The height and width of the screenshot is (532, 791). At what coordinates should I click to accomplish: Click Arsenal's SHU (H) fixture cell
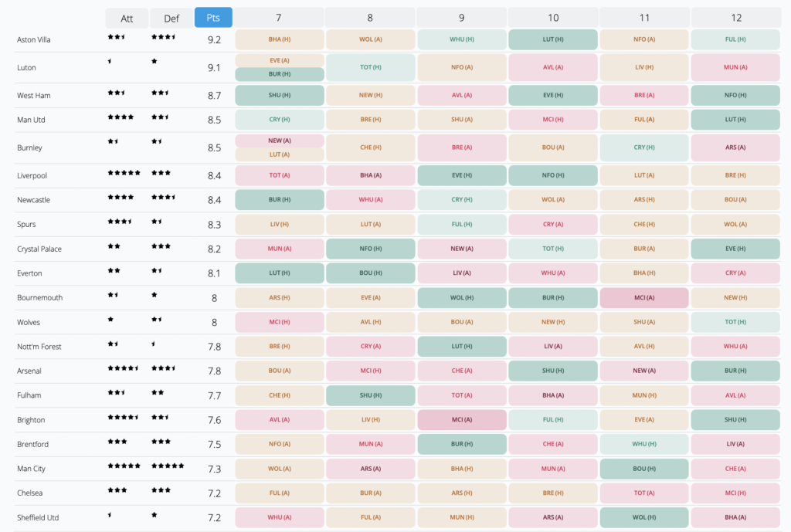point(553,371)
